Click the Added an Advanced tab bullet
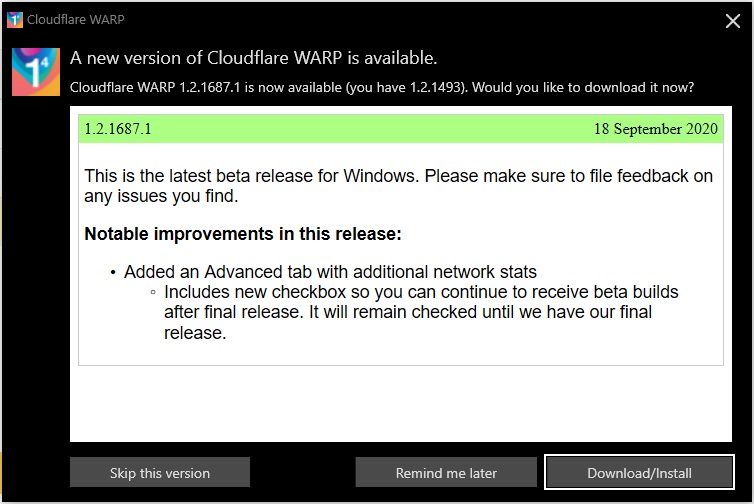The image size is (754, 504). [330, 272]
